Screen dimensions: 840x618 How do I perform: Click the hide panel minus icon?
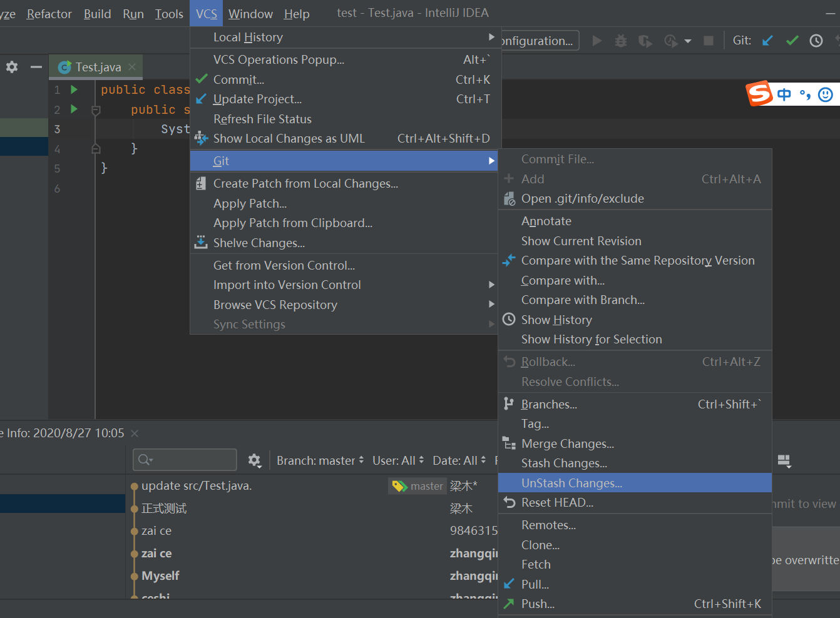tap(36, 67)
